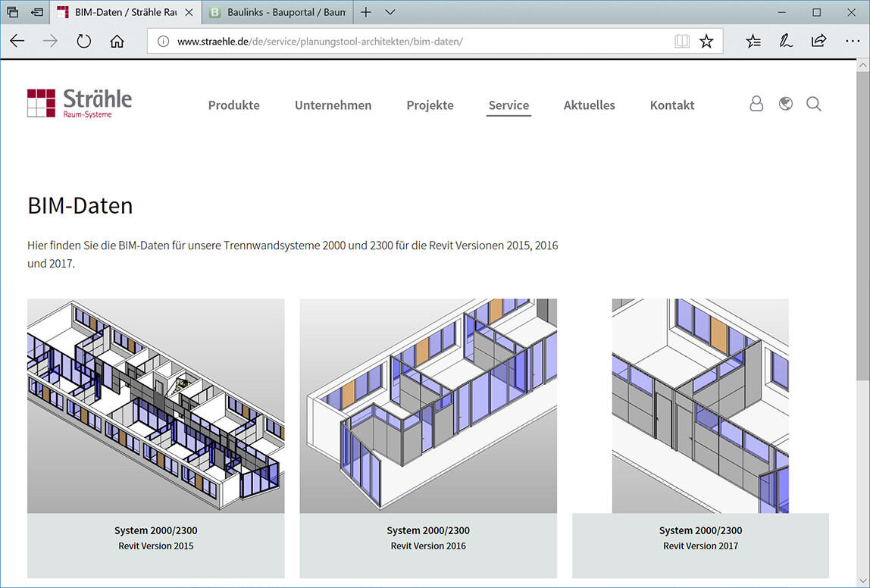Click the vertical scrollbar thumb
The width and height of the screenshot is (870, 588).
(862, 226)
